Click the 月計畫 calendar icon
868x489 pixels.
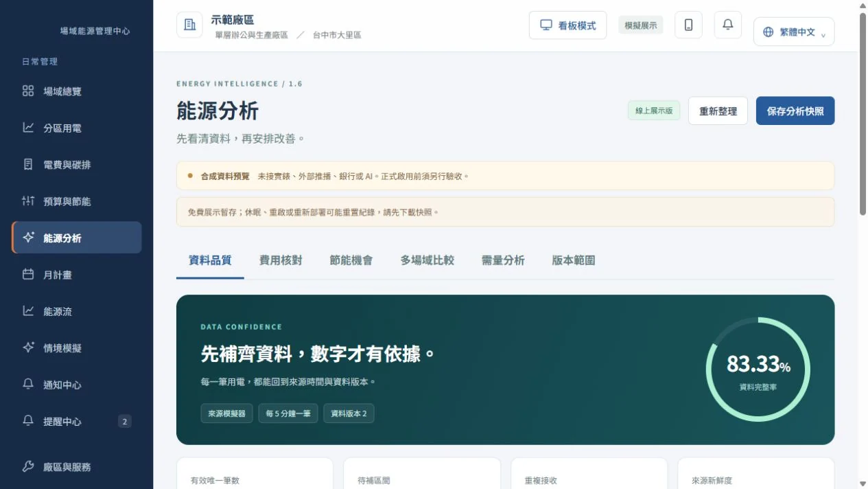pyautogui.click(x=28, y=275)
